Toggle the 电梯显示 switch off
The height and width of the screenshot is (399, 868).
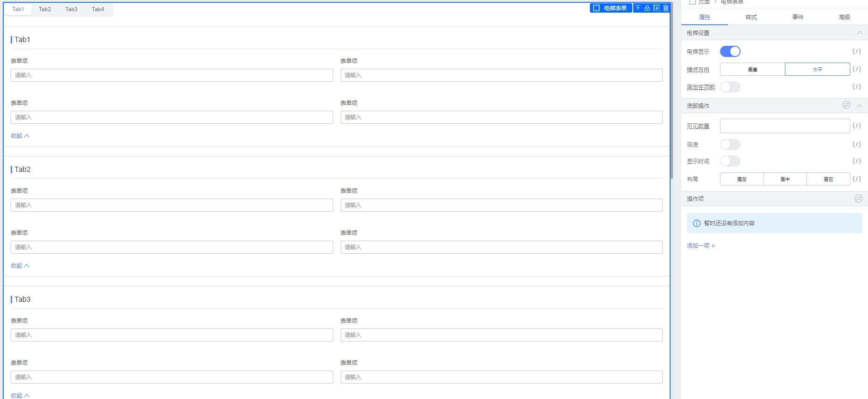click(x=730, y=51)
